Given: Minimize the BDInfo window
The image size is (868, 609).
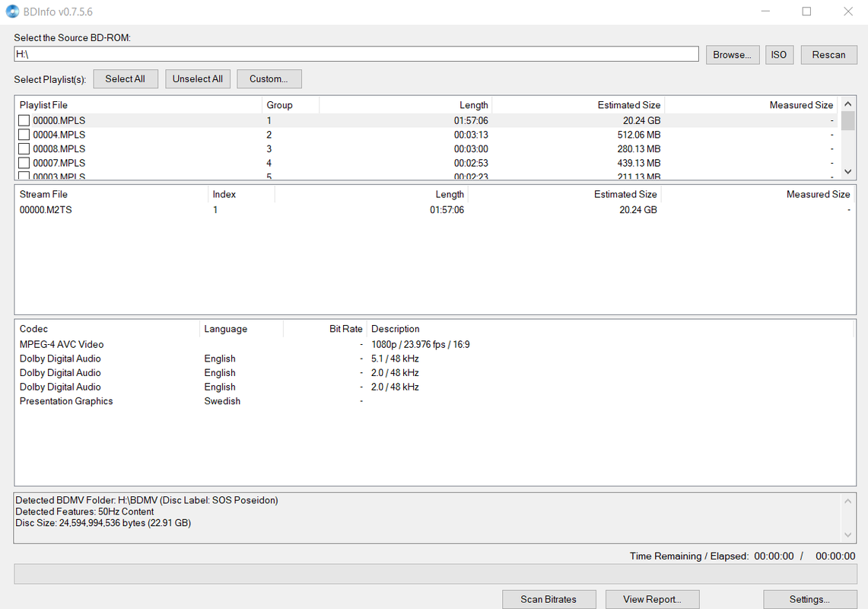Looking at the screenshot, I should coord(765,11).
